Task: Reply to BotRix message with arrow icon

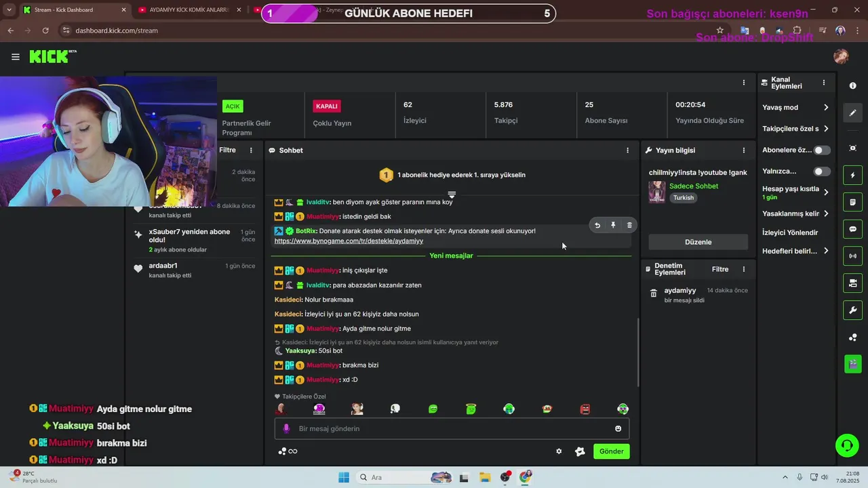Action: 597,225
